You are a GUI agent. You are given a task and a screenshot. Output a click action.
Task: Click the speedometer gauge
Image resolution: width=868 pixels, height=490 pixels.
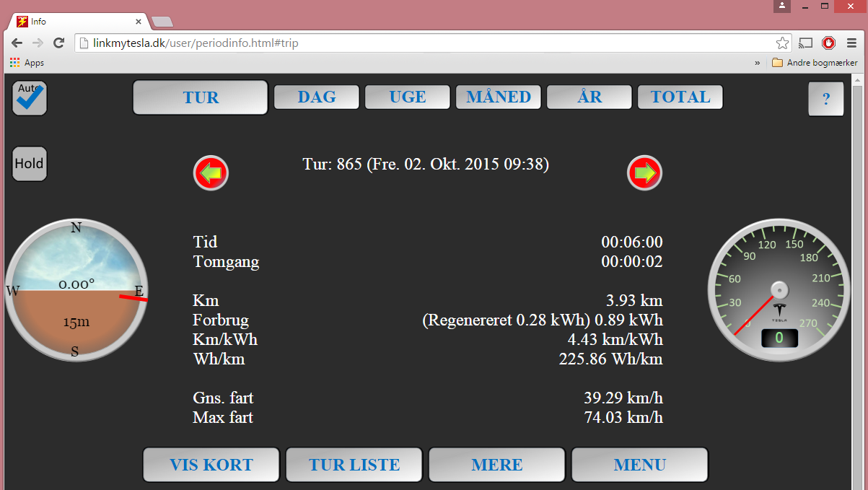coord(779,290)
